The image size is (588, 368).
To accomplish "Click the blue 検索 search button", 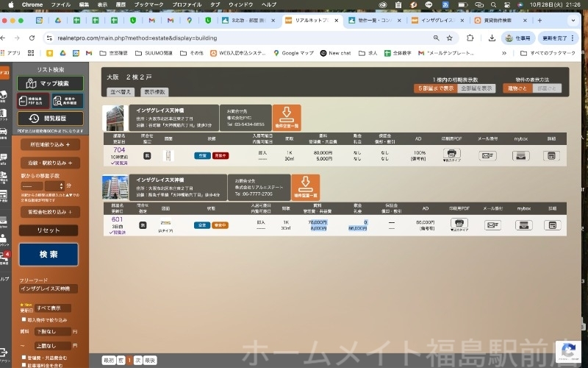I will pyautogui.click(x=49, y=254).
